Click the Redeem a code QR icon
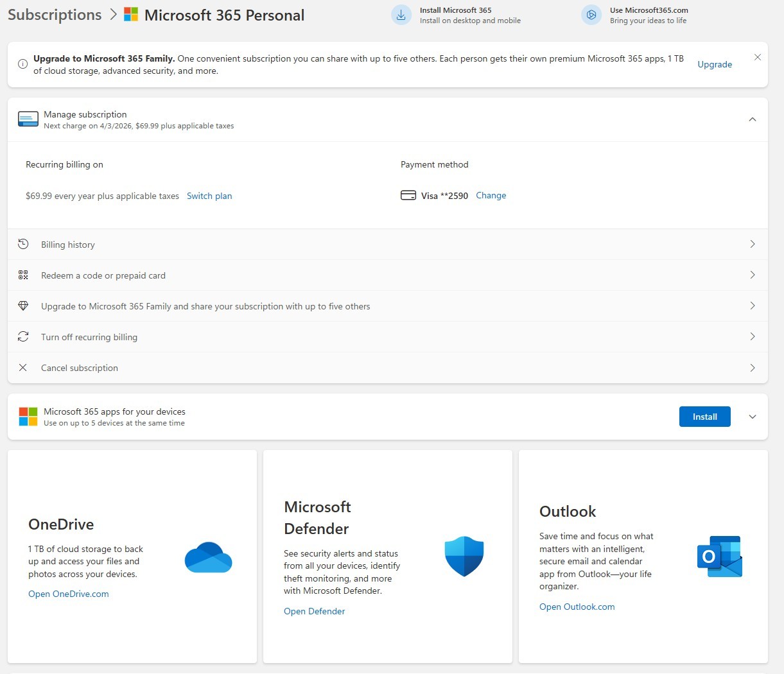The height and width of the screenshot is (674, 784). click(23, 275)
